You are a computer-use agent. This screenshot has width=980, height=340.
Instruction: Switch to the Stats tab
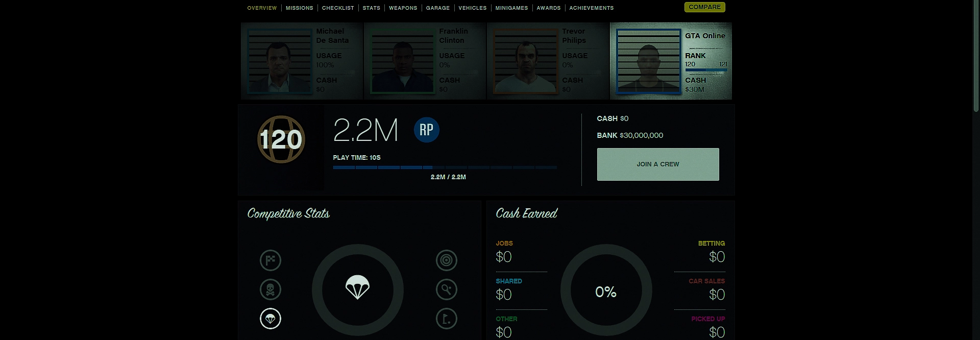tap(372, 8)
